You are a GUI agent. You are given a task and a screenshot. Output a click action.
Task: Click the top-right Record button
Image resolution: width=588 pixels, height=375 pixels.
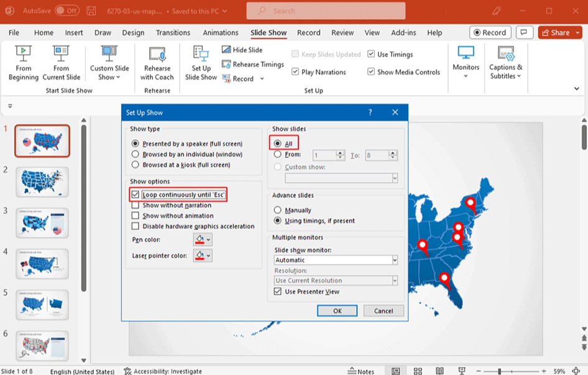click(x=490, y=33)
